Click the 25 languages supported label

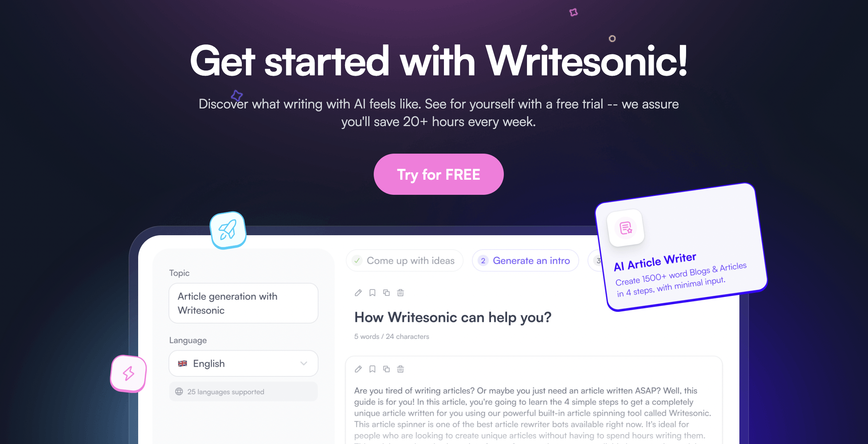(x=226, y=392)
